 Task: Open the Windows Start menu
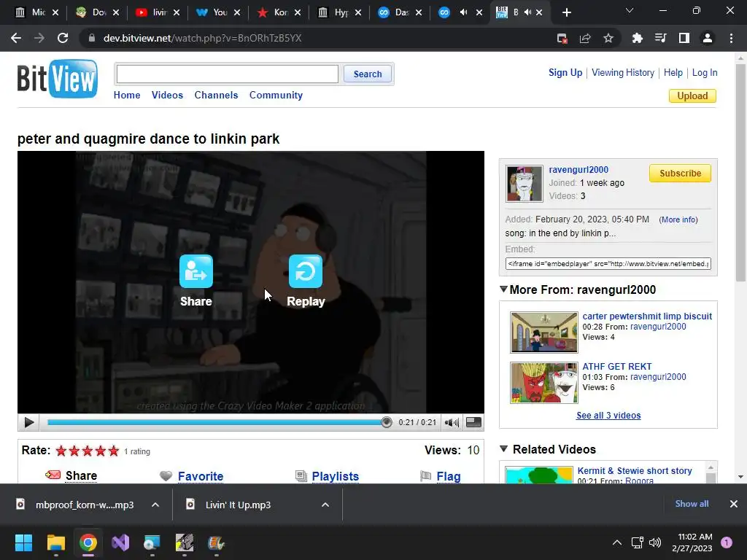tap(23, 542)
